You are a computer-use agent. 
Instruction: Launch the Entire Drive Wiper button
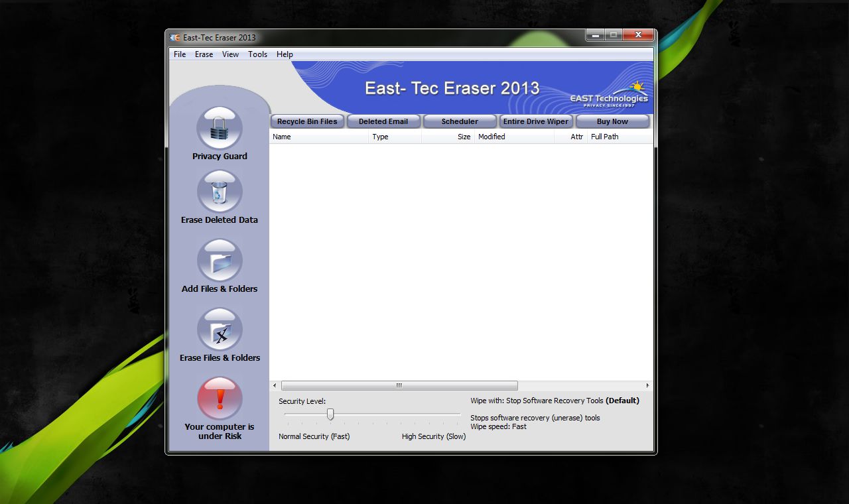[536, 121]
